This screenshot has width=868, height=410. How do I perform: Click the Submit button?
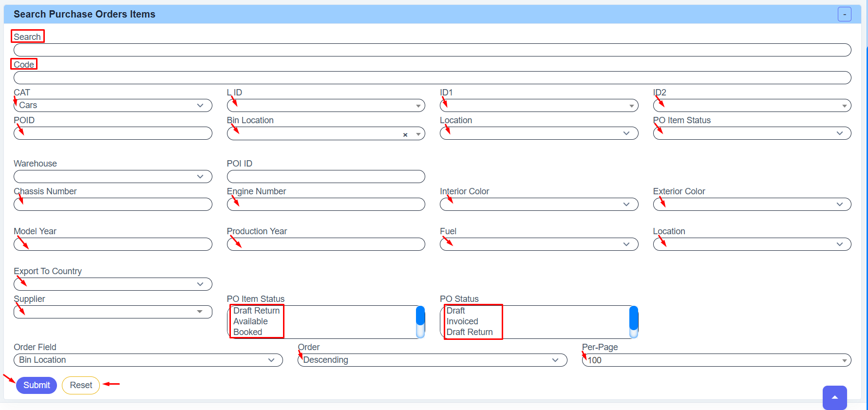pyautogui.click(x=37, y=385)
